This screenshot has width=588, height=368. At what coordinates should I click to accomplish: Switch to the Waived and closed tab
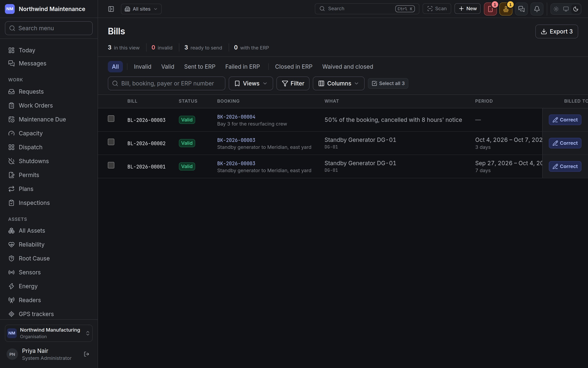(347, 67)
